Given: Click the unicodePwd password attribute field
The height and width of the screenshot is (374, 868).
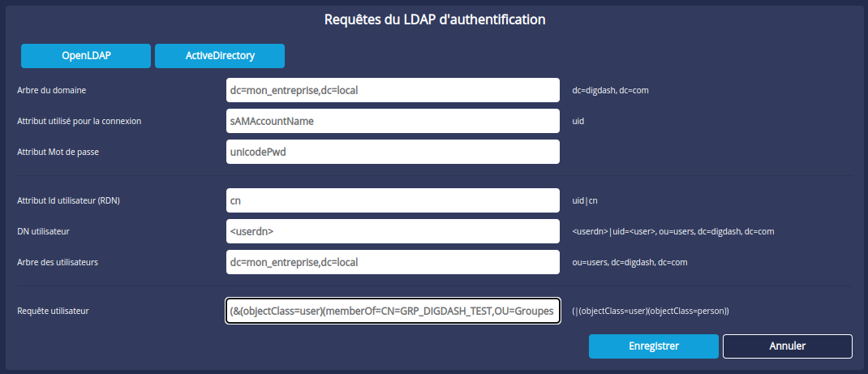Looking at the screenshot, I should 393,152.
